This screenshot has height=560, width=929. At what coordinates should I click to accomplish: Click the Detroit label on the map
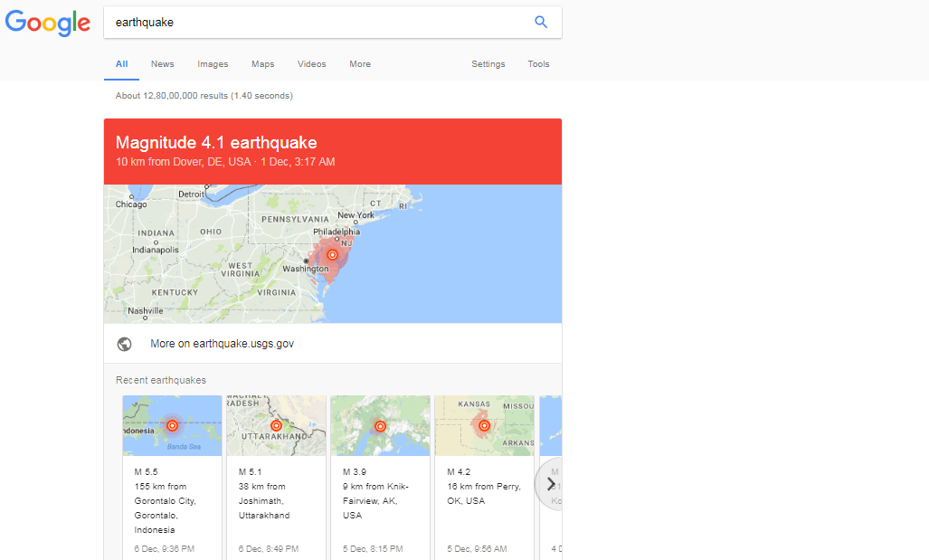[191, 194]
